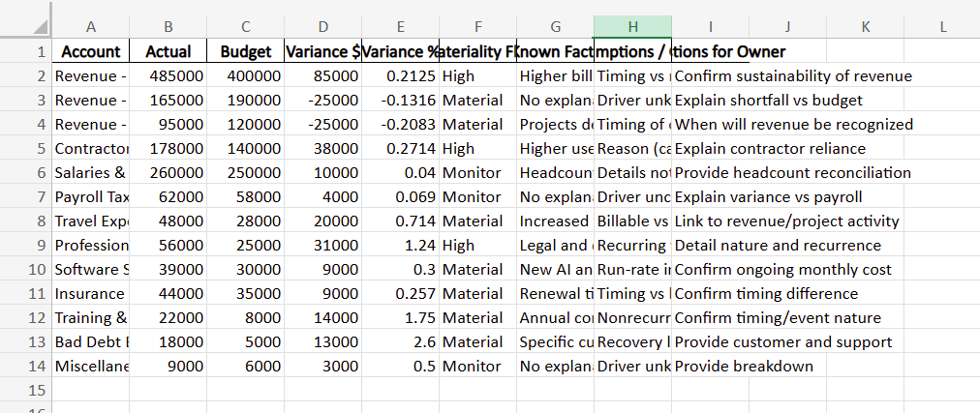The width and height of the screenshot is (980, 413).
Task: Select row 9 header
Action: (x=25, y=245)
